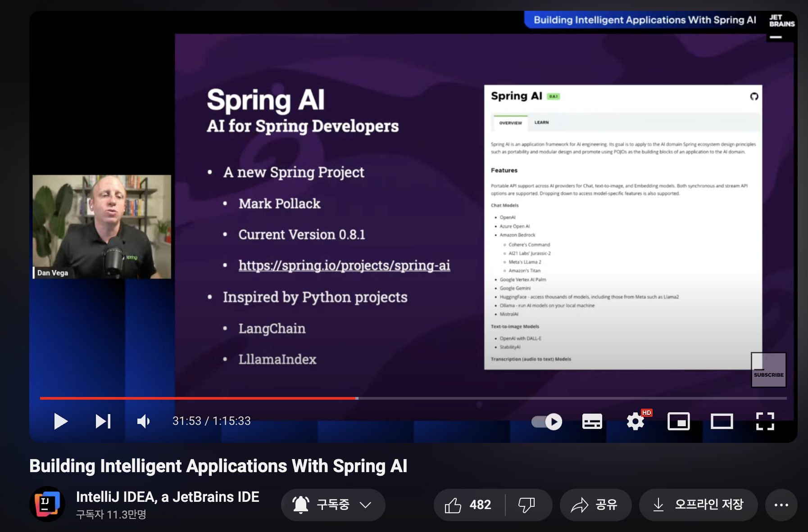Open the IntelliJ IDEA channel avatar
The height and width of the screenshot is (532, 808).
[x=47, y=504]
